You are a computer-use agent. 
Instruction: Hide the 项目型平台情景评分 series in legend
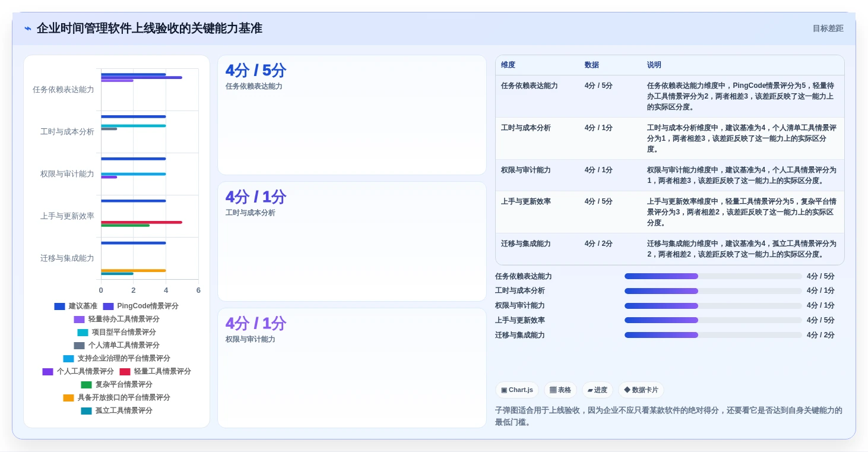(x=116, y=333)
